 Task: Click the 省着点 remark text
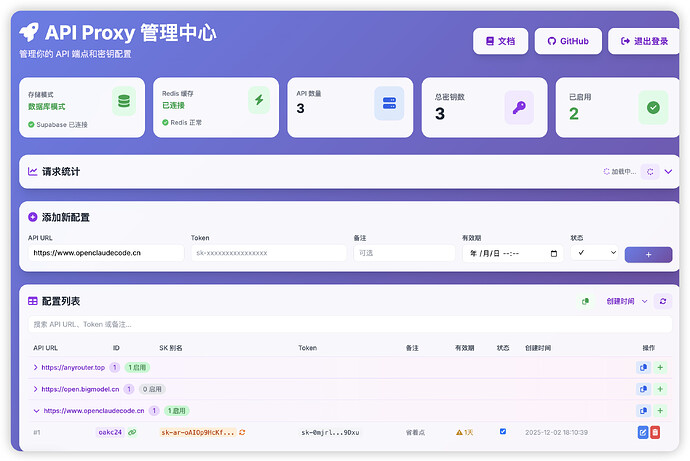[x=415, y=432]
